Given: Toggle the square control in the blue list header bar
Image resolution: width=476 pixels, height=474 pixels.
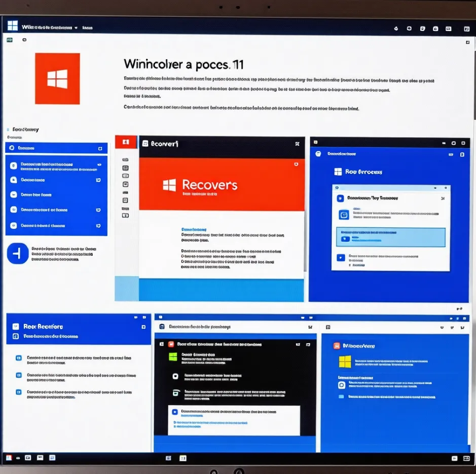Looking at the screenshot, I should click(x=100, y=148).
